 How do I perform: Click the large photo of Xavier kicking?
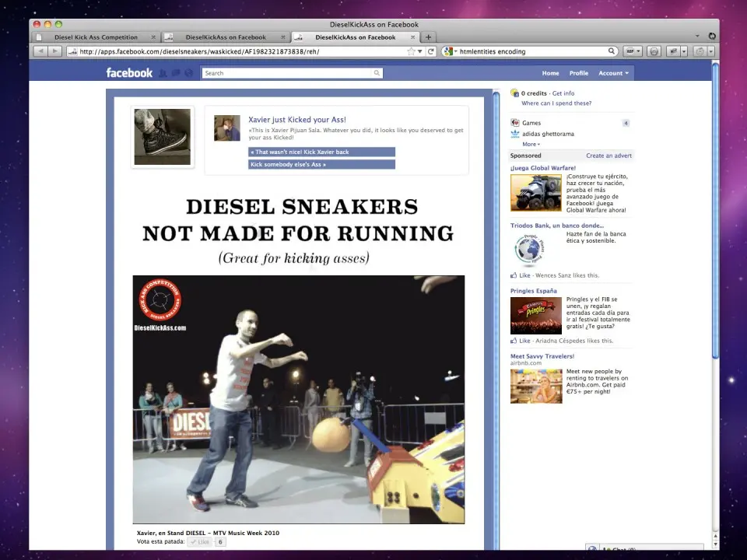299,400
